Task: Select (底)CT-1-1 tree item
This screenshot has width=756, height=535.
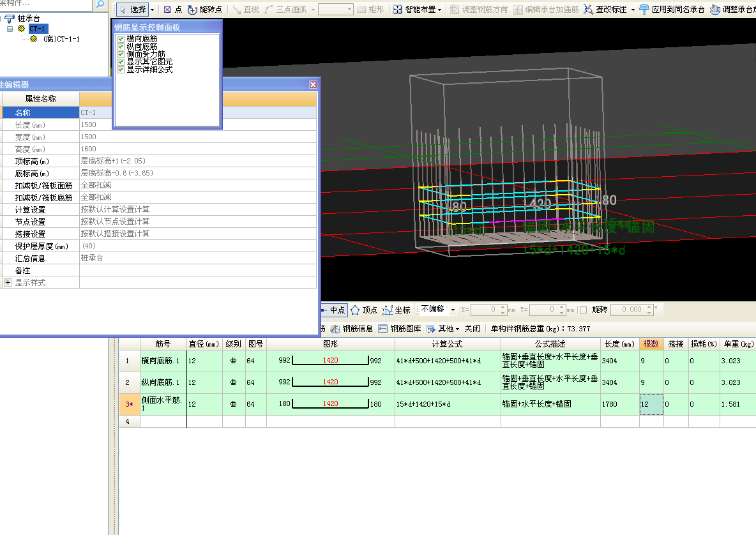Action: (61, 38)
